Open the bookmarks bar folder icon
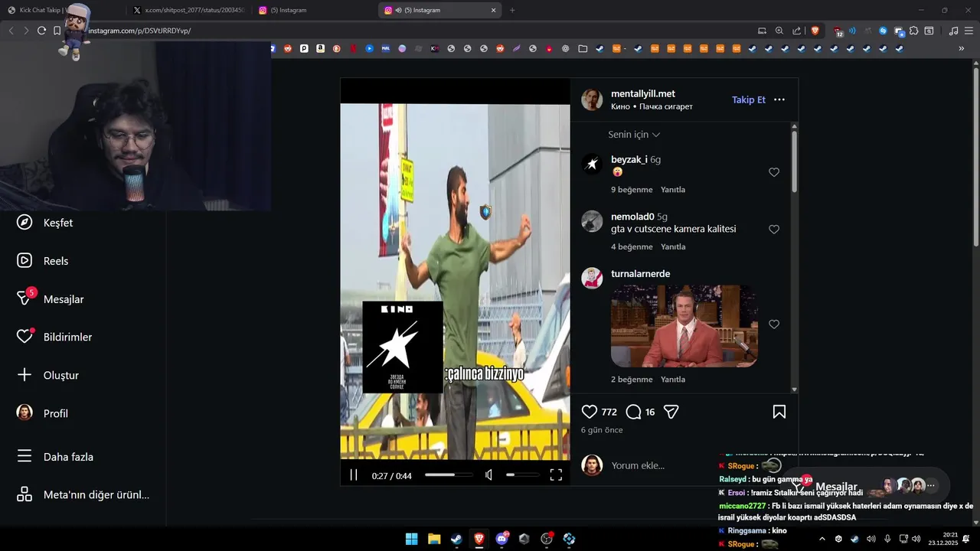The width and height of the screenshot is (980, 551). point(583,48)
